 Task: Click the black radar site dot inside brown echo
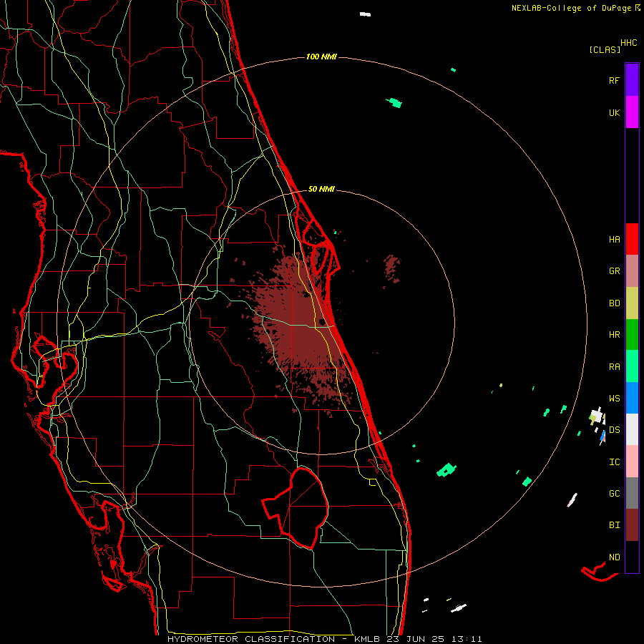click(321, 321)
